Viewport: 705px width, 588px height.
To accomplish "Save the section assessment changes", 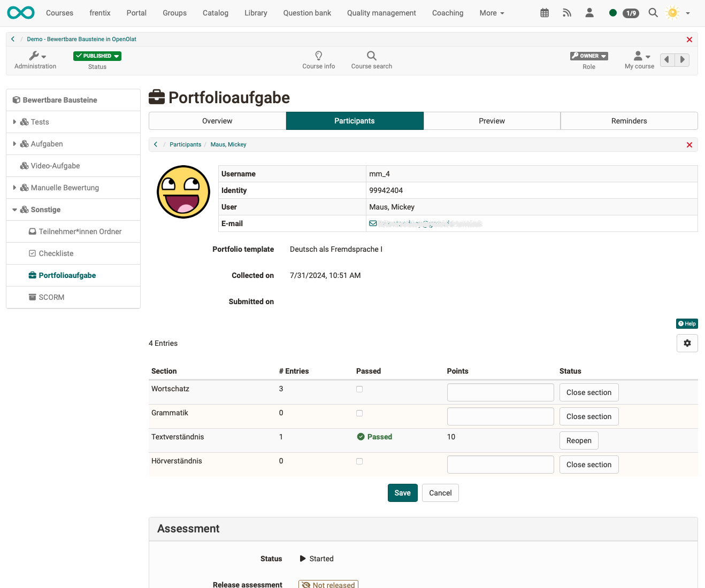I will tap(402, 492).
